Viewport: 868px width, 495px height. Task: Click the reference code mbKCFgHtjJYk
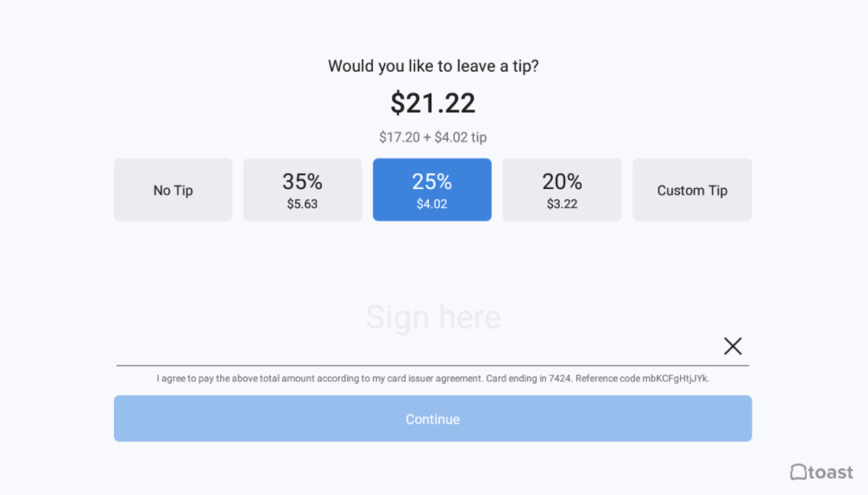pos(675,378)
